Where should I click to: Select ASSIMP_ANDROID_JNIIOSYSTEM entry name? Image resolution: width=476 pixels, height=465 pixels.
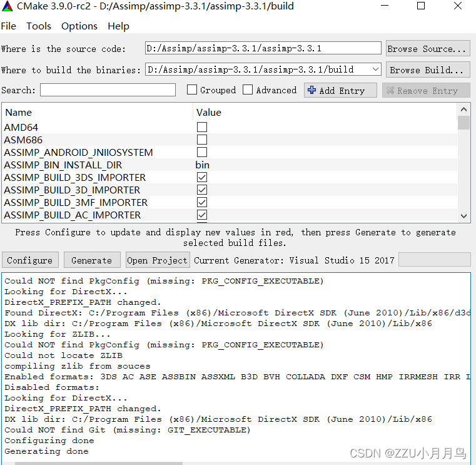(x=78, y=153)
